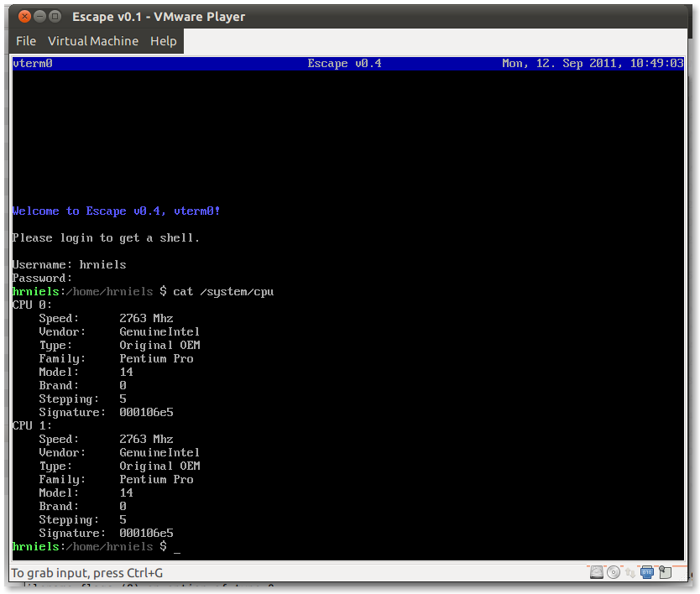Click CPU 1's Stepping value '5'
Image resolution: width=700 pixels, height=594 pixels.
coord(123,519)
